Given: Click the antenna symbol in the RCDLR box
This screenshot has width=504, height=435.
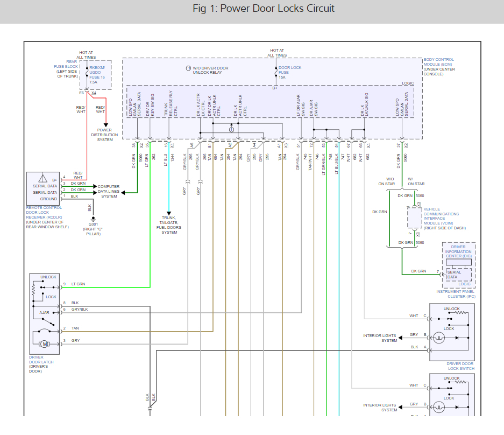Looking at the screenshot, I should pos(42,178).
